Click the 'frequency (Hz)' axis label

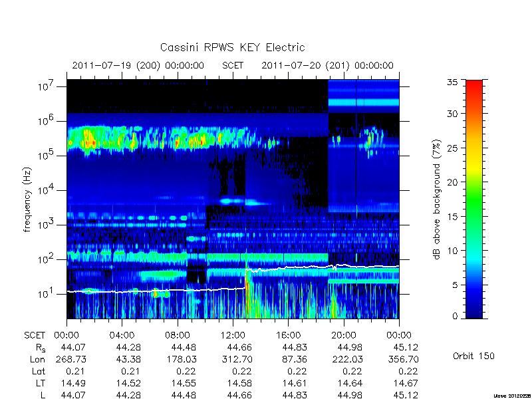coord(27,199)
